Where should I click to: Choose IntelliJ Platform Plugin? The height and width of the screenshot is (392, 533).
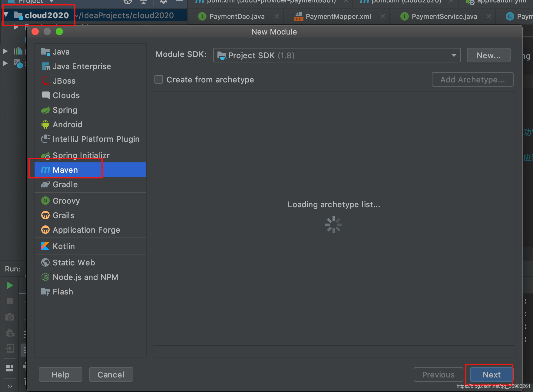90,139
